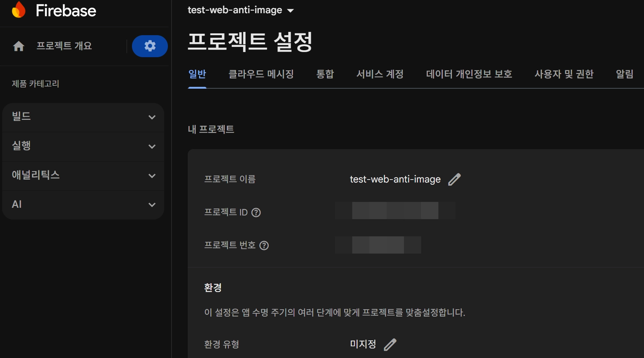Open the project settings gear button

point(150,46)
